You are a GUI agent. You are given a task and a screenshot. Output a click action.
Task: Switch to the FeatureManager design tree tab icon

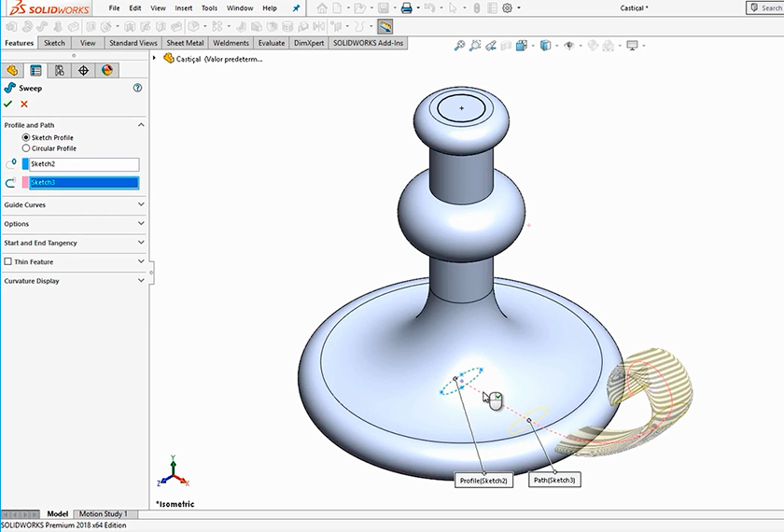point(12,70)
